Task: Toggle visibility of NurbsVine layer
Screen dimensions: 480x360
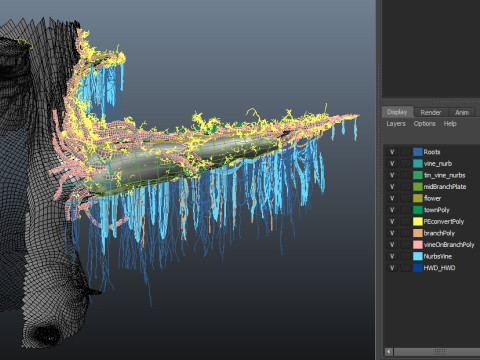Action: click(392, 256)
